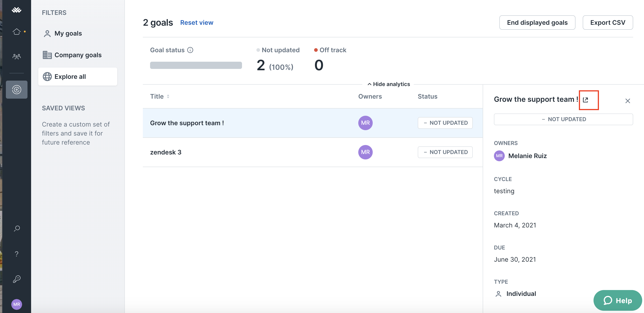644x313 pixels.
Task: Click the Owners column header
Action: click(x=370, y=96)
